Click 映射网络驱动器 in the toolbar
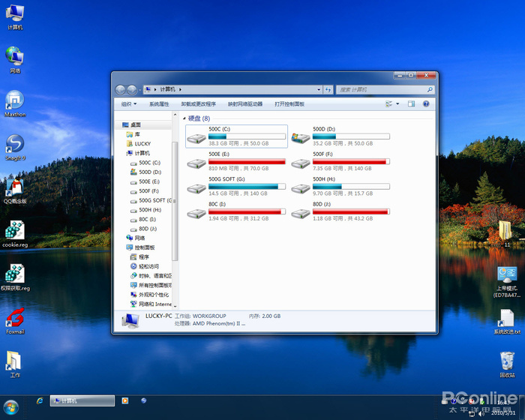525x420 pixels. pos(245,104)
